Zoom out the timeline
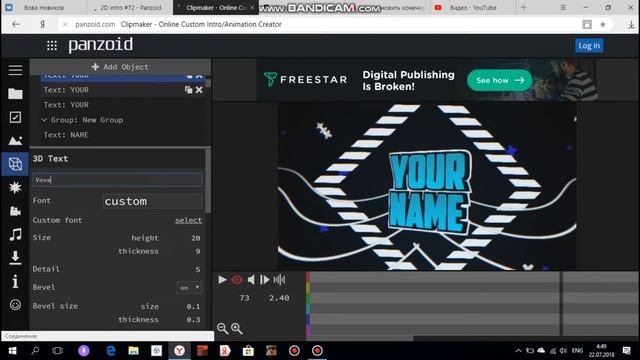The width and height of the screenshot is (640, 360). coord(222,328)
